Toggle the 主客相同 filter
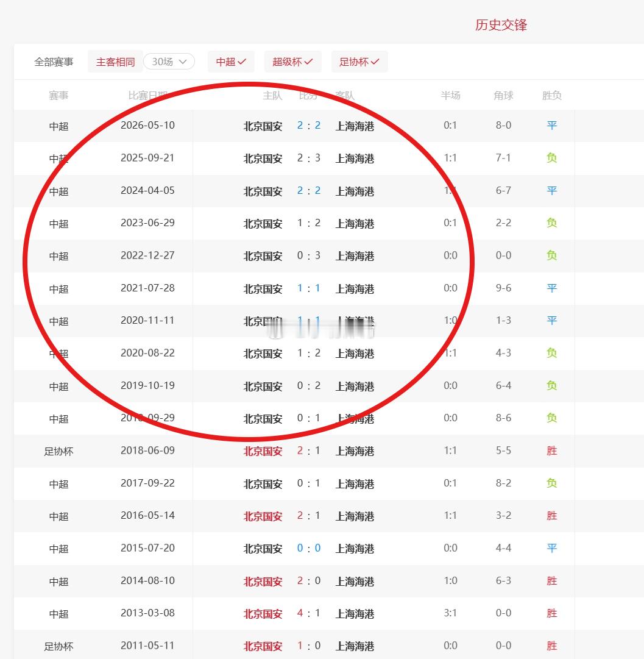 [x=115, y=62]
